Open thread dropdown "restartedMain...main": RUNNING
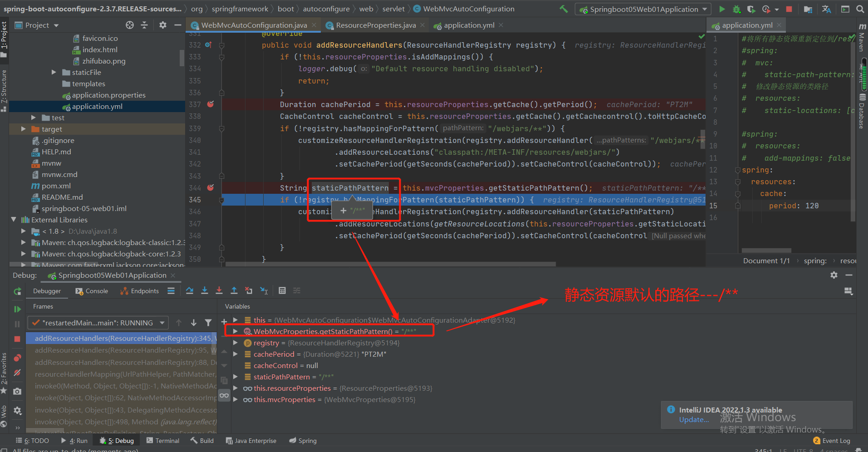The height and width of the screenshot is (452, 868). (98, 323)
